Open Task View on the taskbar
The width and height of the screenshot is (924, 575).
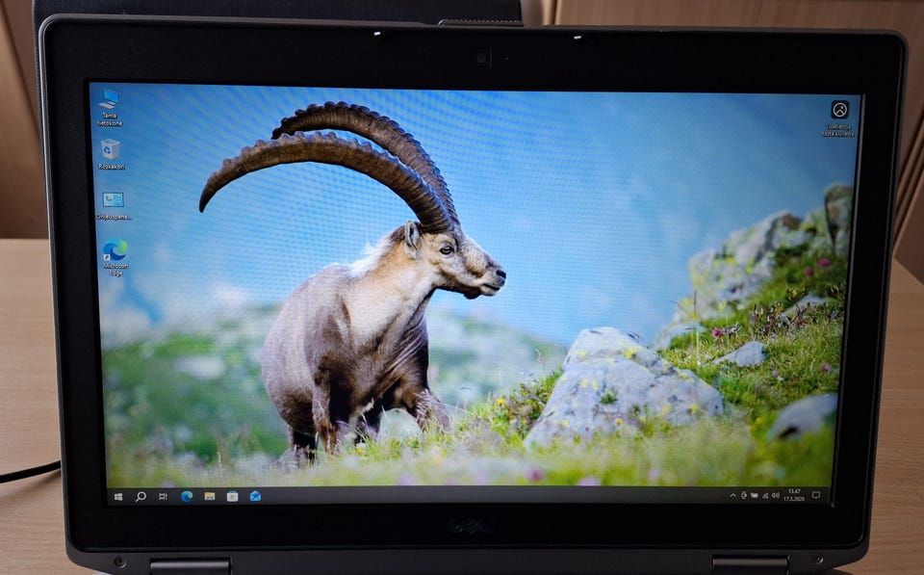164,497
